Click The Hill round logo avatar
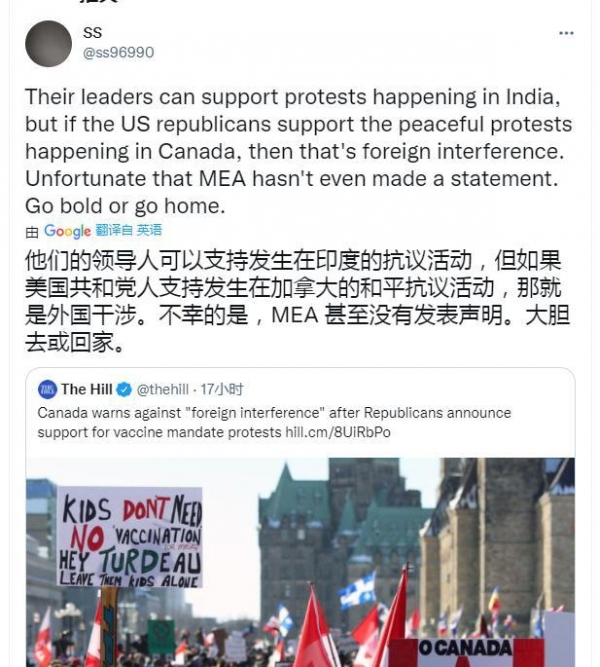The image size is (600, 667). [x=47, y=389]
